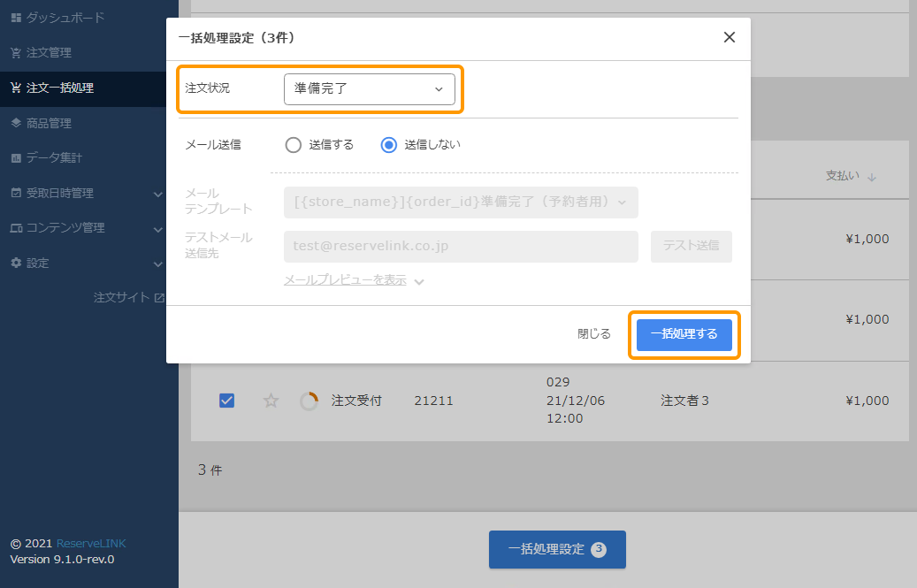The image size is (917, 588).
Task: Close the 一括処理設定 dialog with X
Action: pos(729,37)
